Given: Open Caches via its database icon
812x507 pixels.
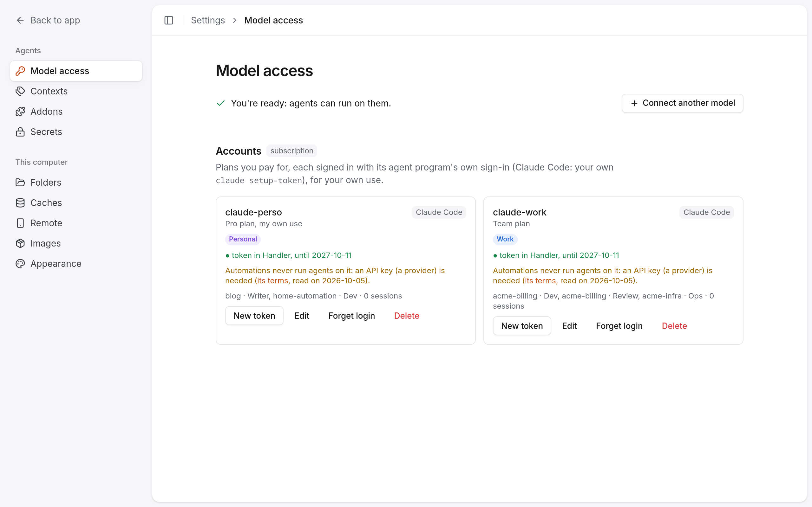Looking at the screenshot, I should coord(20,203).
